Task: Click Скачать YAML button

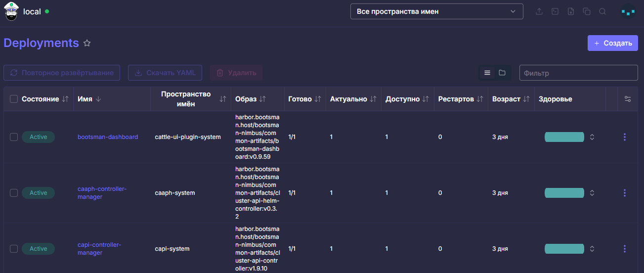Action: 166,73
